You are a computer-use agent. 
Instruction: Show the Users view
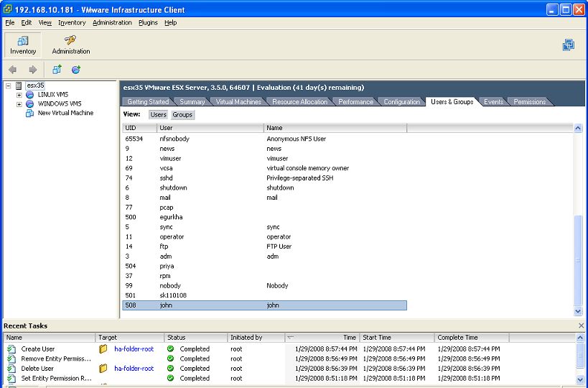pyautogui.click(x=158, y=115)
